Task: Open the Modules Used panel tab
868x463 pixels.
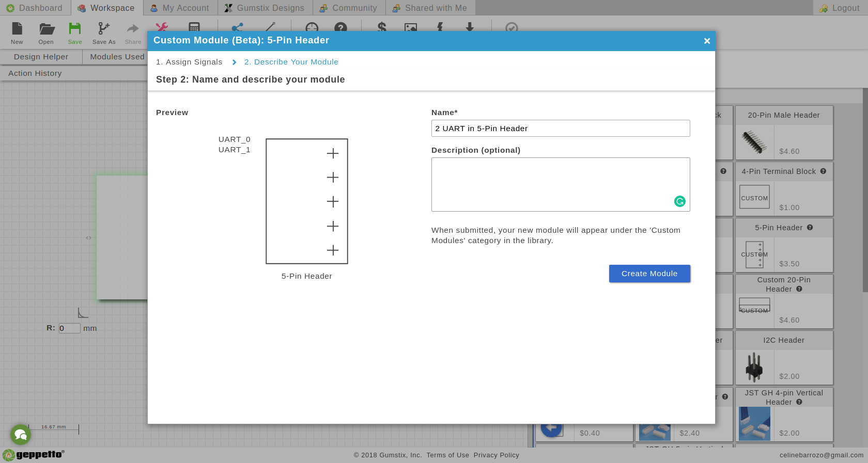Action: pos(117,57)
